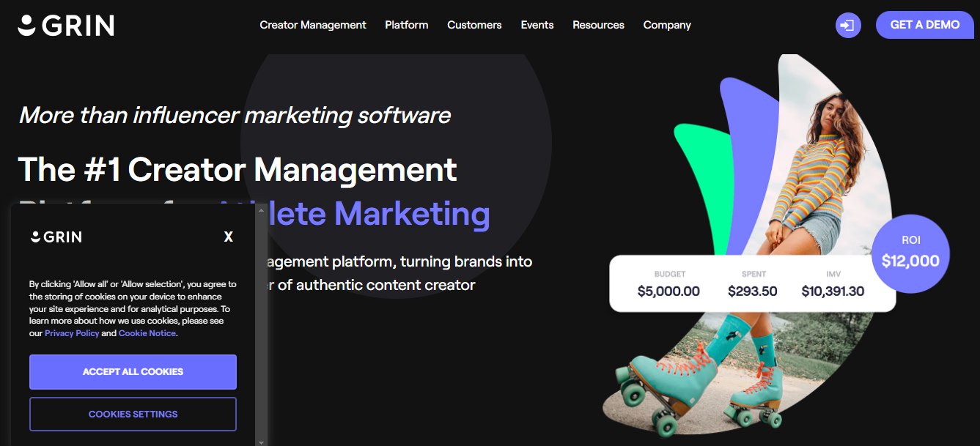Close the cookie banner with X

pos(229,237)
